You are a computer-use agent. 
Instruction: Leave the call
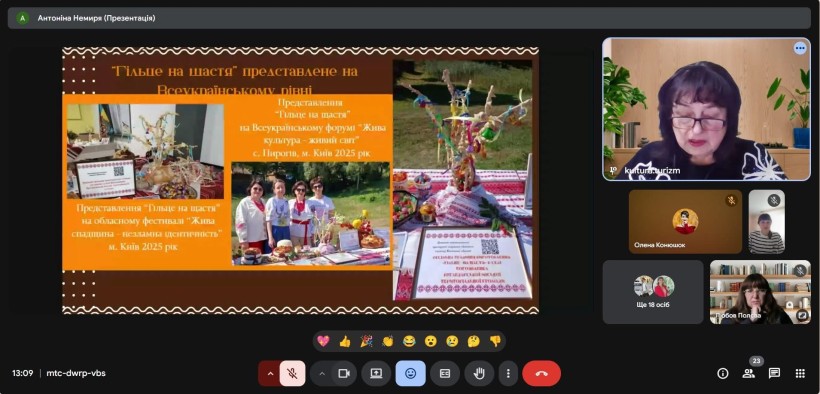[541, 374]
